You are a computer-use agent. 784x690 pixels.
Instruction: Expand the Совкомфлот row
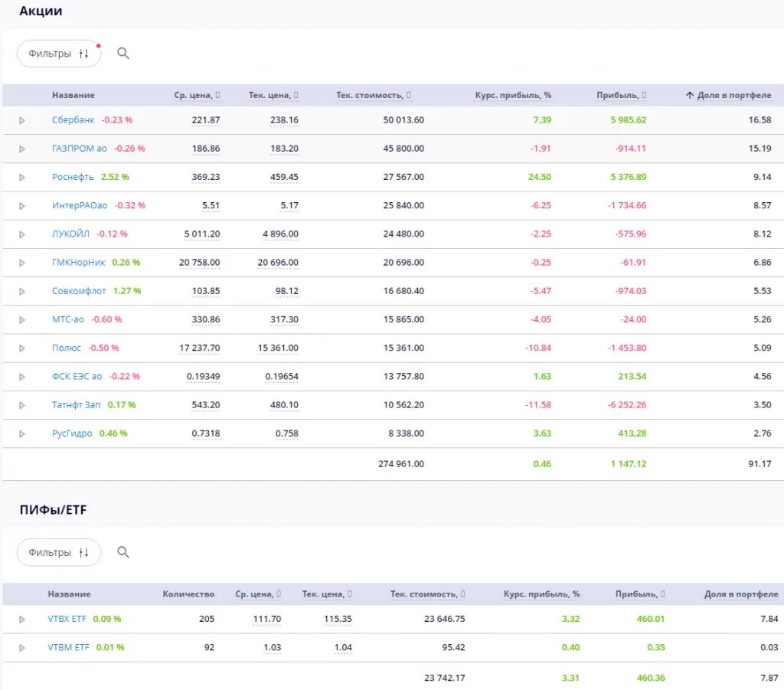click(x=22, y=292)
